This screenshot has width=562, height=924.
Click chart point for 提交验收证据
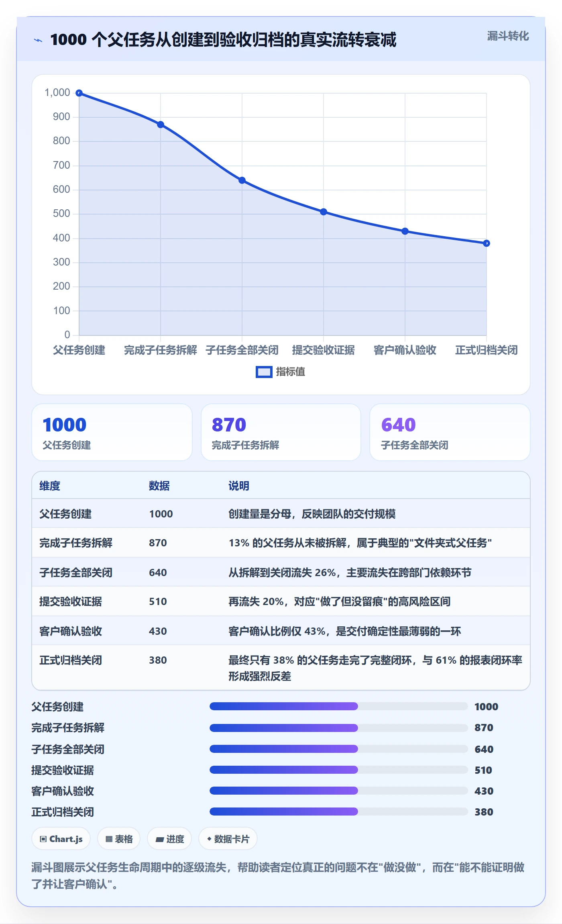tap(324, 212)
